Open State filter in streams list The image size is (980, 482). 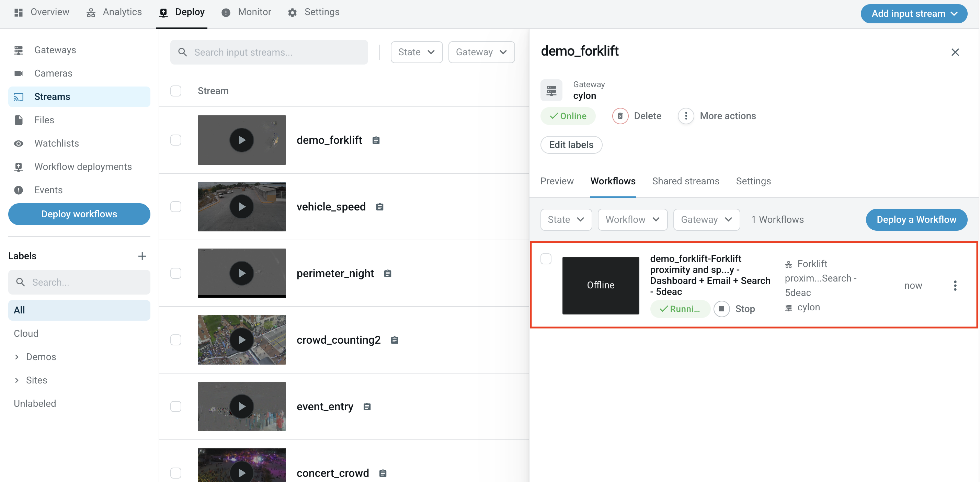pyautogui.click(x=417, y=52)
